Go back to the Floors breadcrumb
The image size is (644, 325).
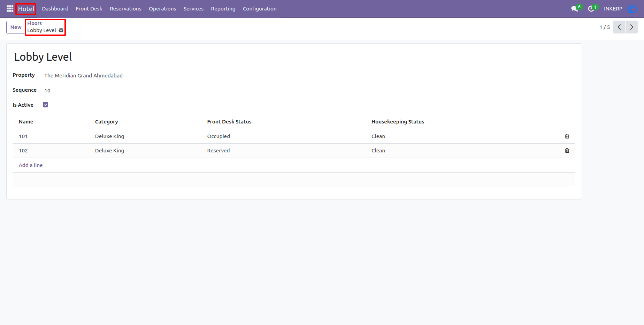[x=34, y=23]
